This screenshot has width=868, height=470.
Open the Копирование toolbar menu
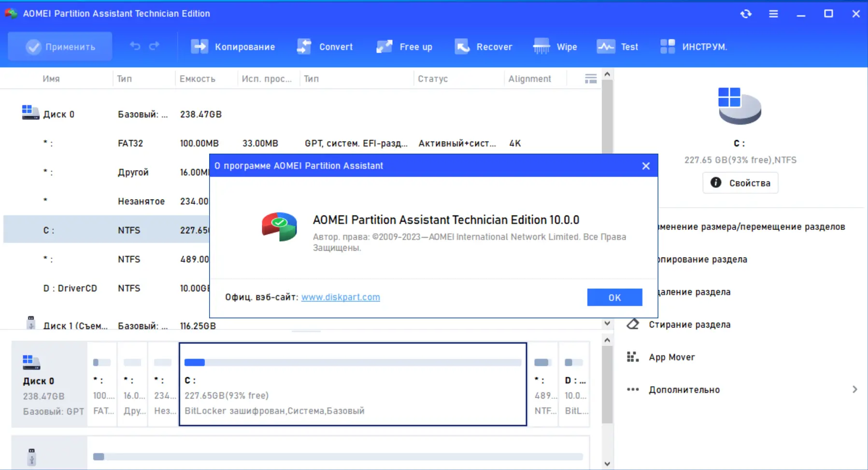click(x=233, y=47)
